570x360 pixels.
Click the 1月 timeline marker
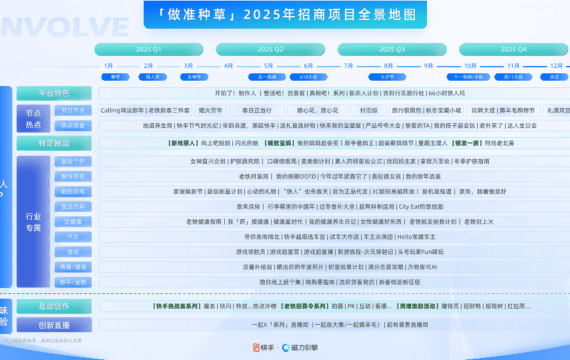108,66
